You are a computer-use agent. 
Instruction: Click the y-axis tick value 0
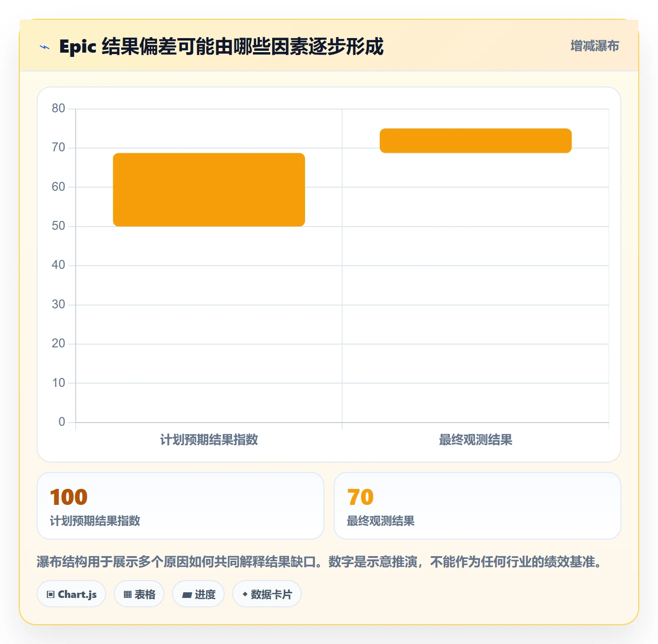pos(62,422)
